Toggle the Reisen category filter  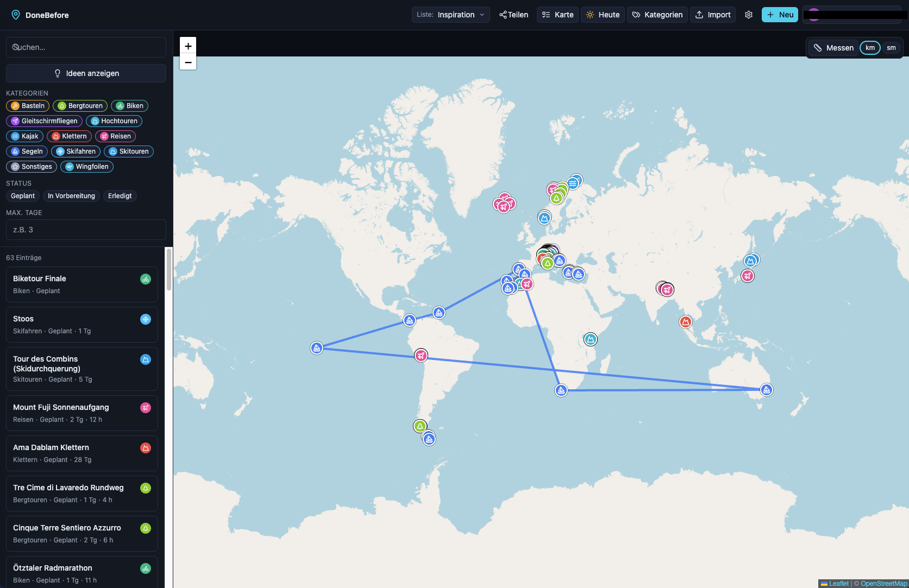(115, 136)
